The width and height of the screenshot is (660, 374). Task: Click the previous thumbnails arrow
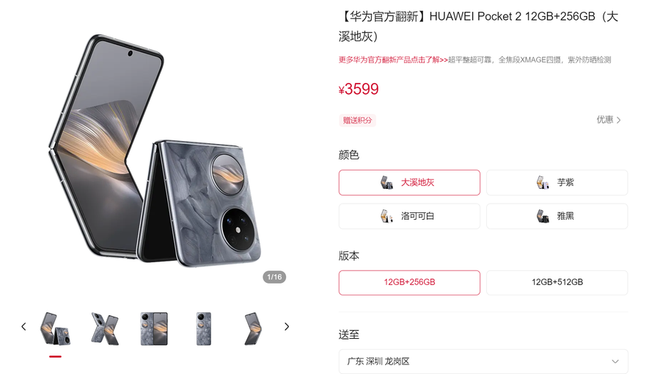tap(24, 326)
